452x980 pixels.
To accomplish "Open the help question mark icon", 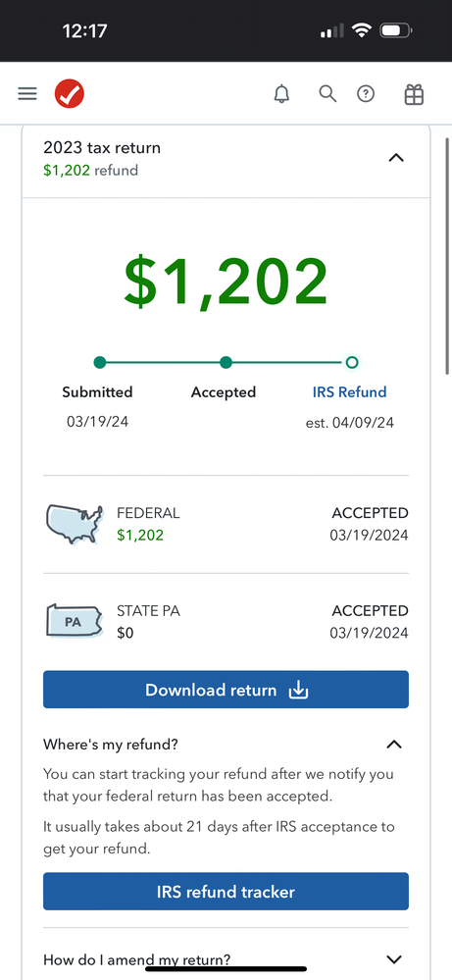I will (366, 94).
